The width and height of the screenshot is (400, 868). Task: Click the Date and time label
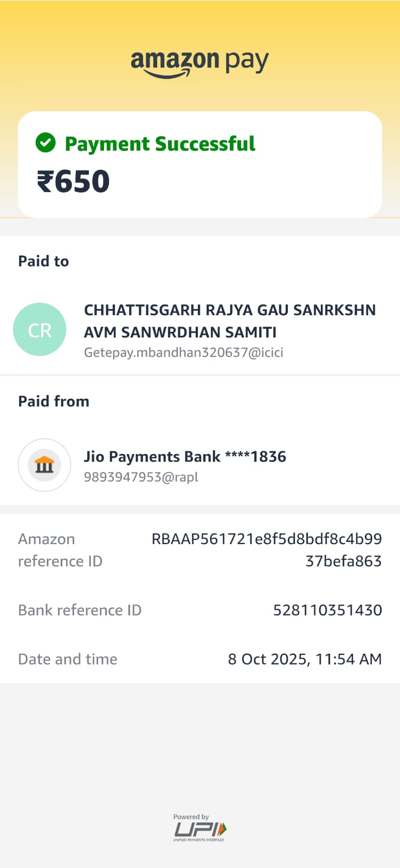point(68,659)
